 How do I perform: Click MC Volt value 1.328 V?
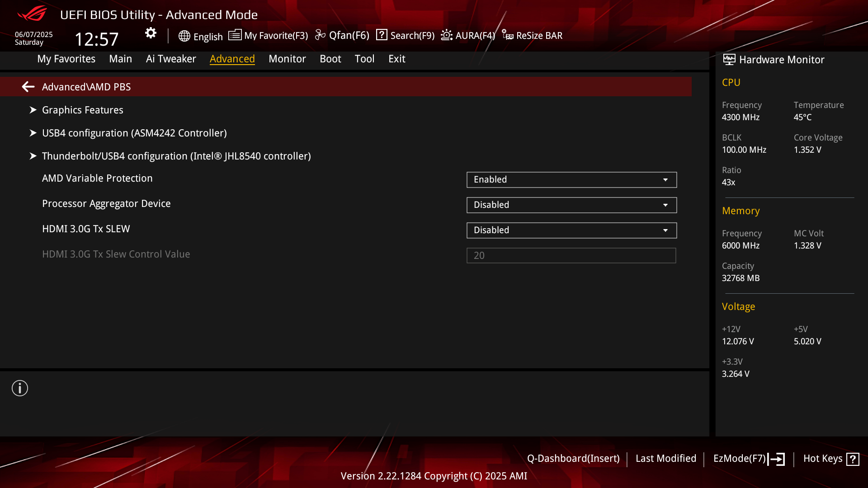[x=807, y=246]
